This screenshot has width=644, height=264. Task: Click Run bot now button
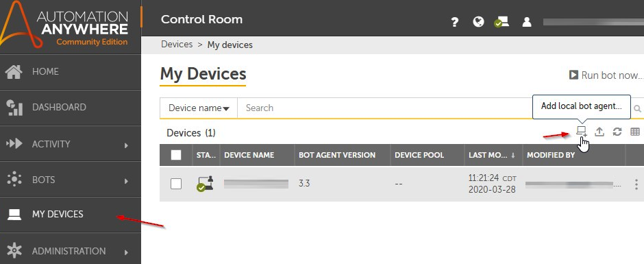pyautogui.click(x=606, y=75)
